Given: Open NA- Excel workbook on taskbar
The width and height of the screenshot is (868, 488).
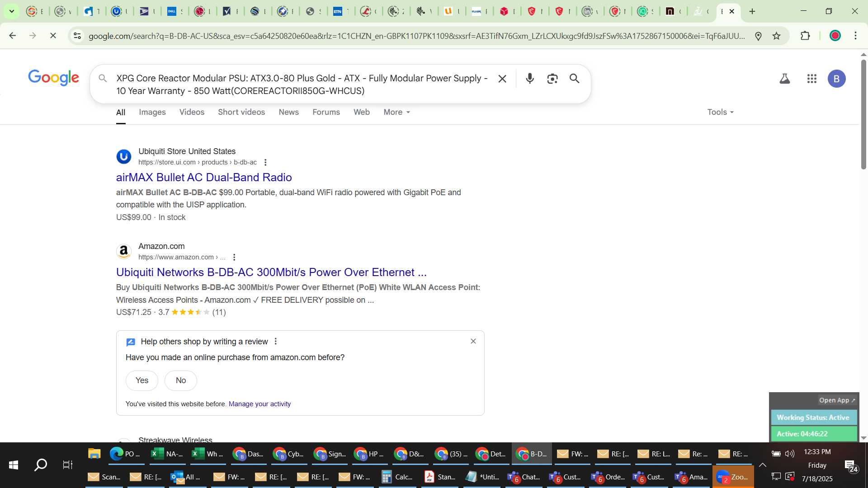Looking at the screenshot, I should point(167,454).
